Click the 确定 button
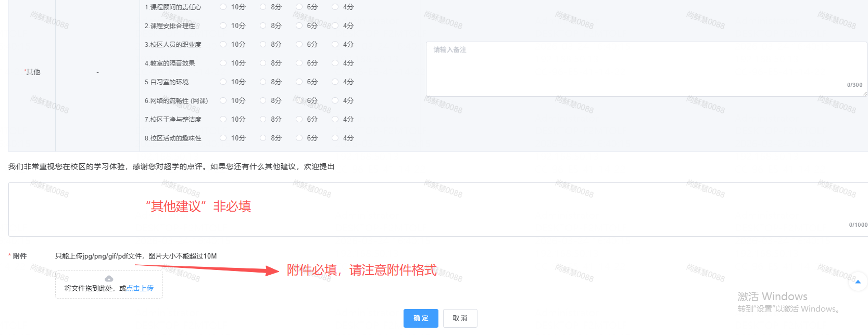The height and width of the screenshot is (335, 868). pyautogui.click(x=421, y=318)
